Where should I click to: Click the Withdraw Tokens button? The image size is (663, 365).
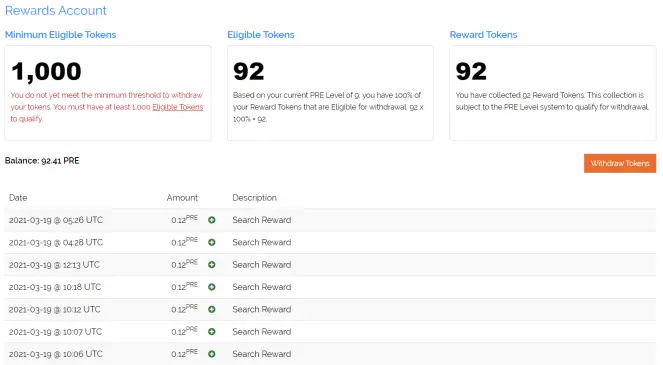click(620, 163)
